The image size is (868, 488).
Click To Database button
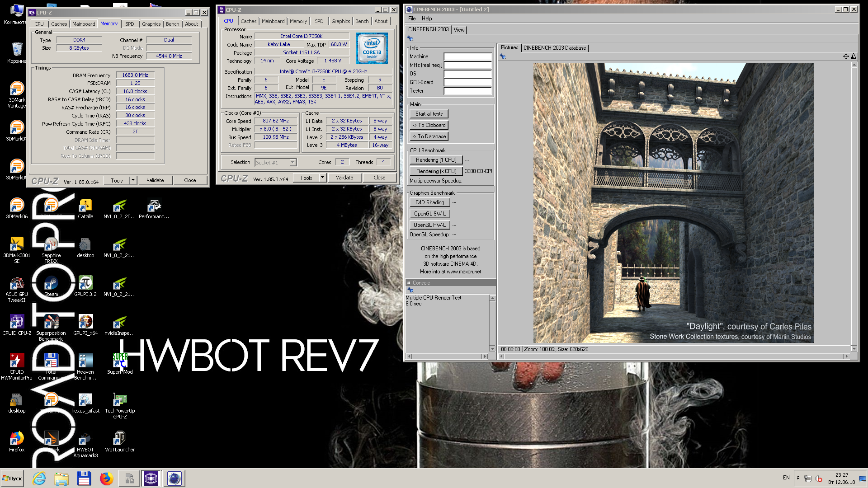[x=429, y=136]
